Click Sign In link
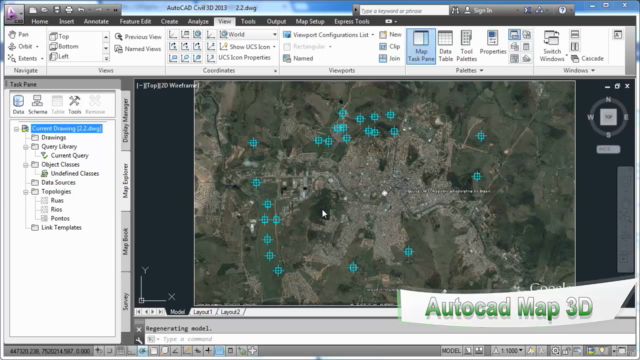This screenshot has width=640, height=360. click(x=483, y=11)
